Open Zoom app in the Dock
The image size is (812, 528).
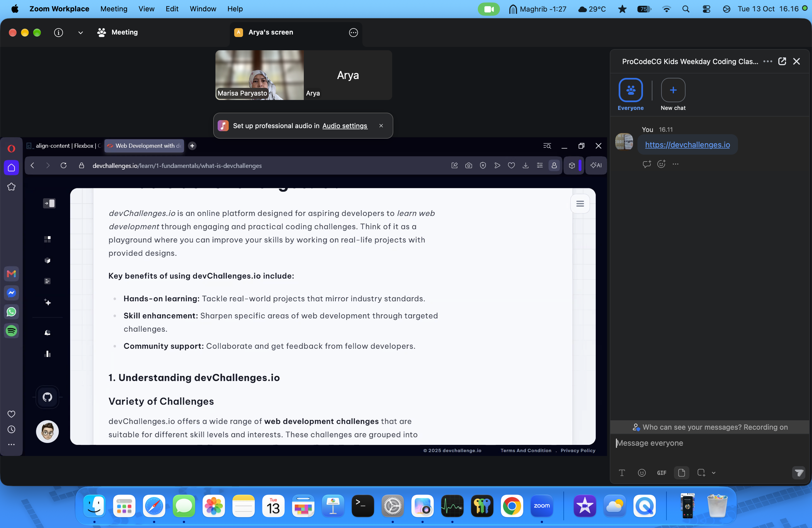click(541, 506)
